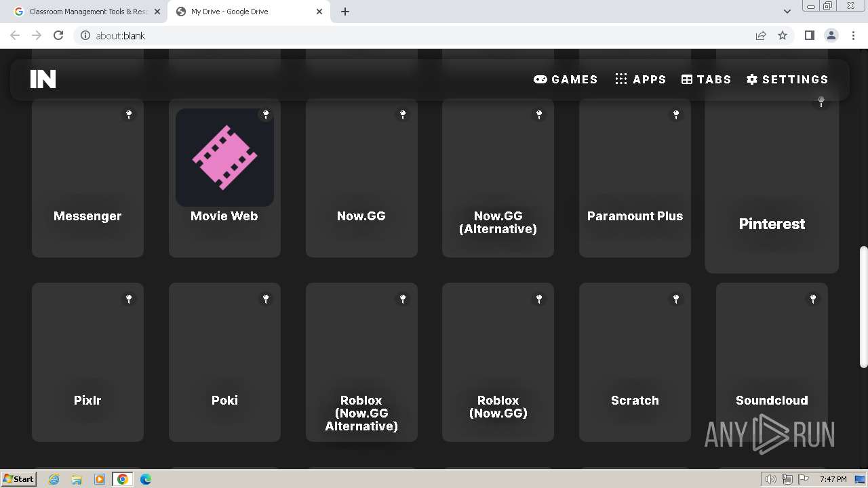This screenshot has width=868, height=488.
Task: Launch the Now.GG app
Action: click(361, 178)
